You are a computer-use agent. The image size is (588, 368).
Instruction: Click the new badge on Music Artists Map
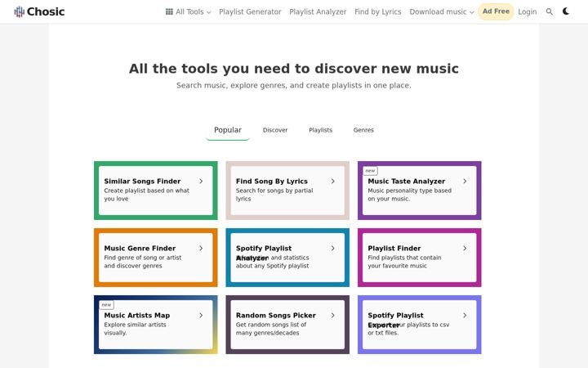[106, 305]
